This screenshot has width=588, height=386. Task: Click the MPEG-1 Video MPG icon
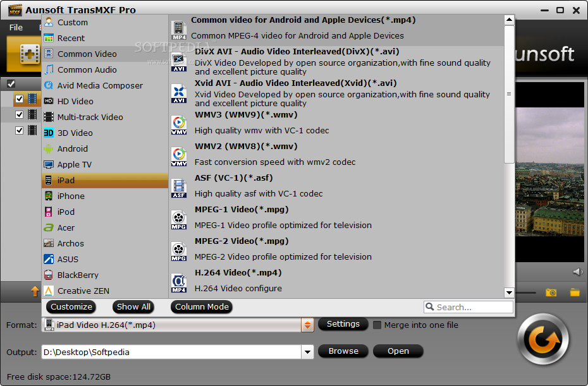[179, 220]
